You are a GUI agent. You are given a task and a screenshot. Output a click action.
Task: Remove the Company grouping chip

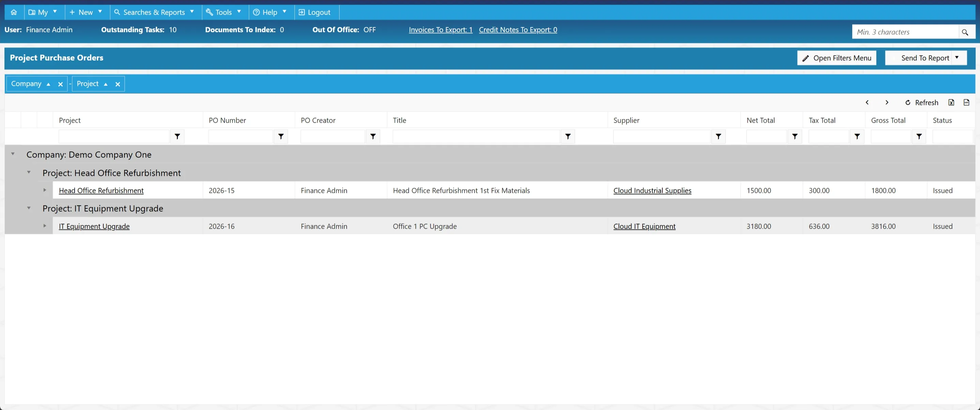[60, 85]
